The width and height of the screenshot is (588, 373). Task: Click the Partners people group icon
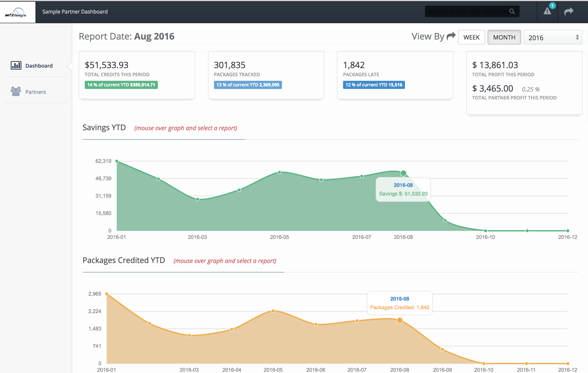click(16, 92)
